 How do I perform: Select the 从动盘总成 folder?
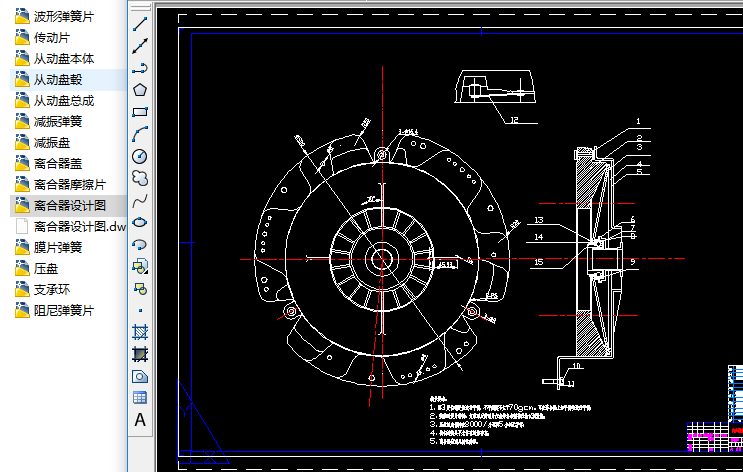click(x=54, y=100)
